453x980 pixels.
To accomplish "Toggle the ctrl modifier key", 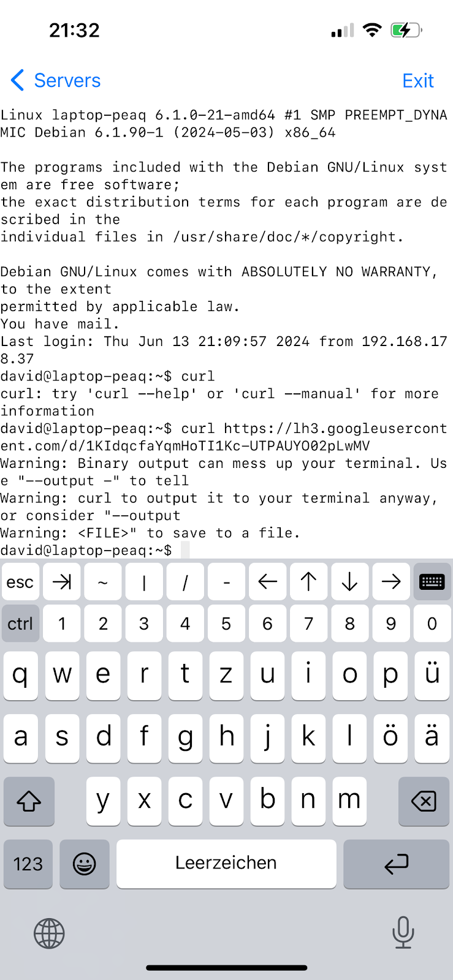I will point(20,624).
